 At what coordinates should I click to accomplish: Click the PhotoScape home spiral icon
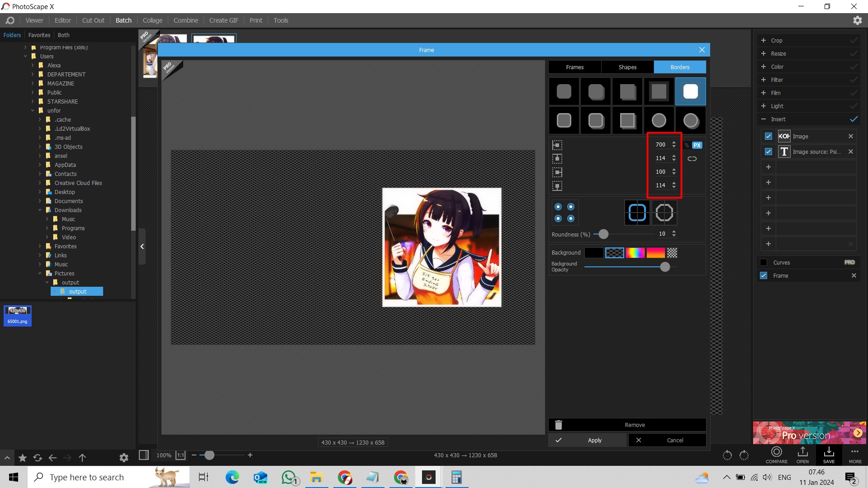pos(10,20)
